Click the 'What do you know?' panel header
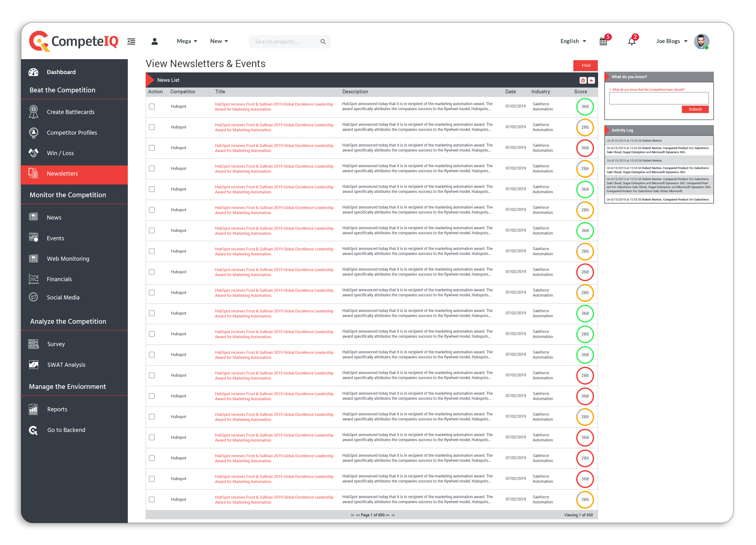The height and width of the screenshot is (545, 756). (659, 77)
